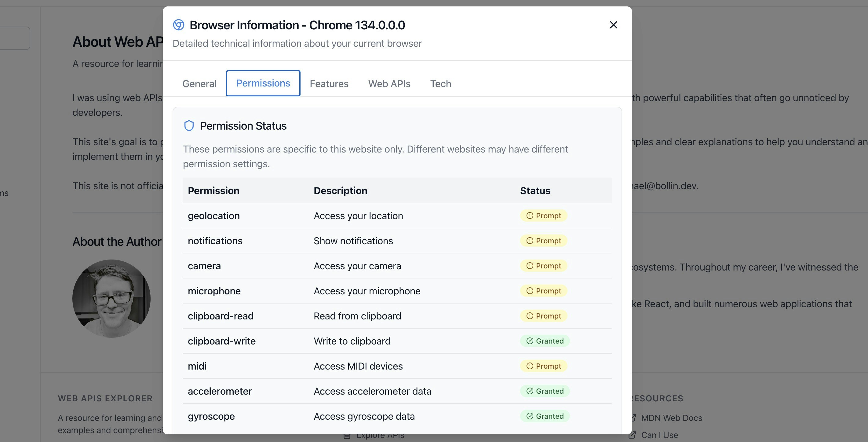The image size is (868, 442).
Task: Open the Web APIs tab
Action: click(x=389, y=84)
